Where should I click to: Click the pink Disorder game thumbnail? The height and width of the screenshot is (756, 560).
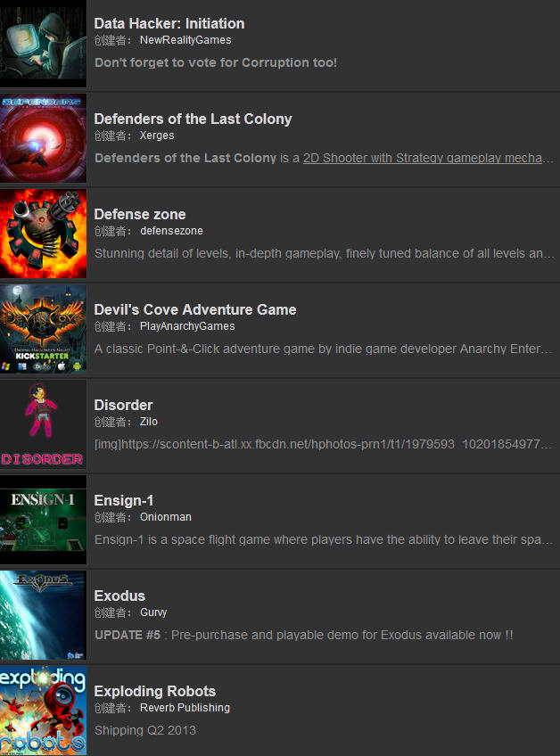43,424
